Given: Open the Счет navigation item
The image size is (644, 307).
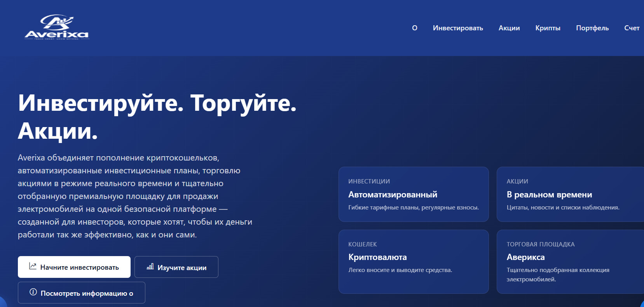Looking at the screenshot, I should point(632,28).
